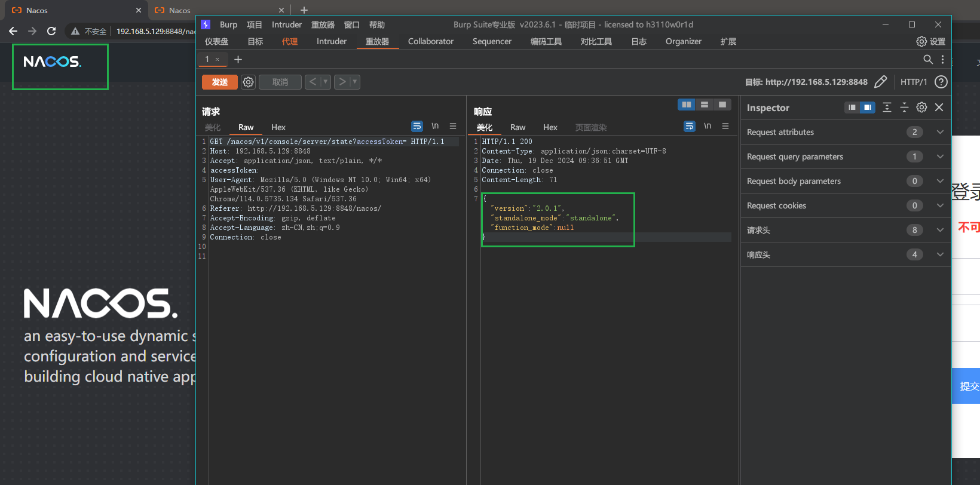Open history dropdown beside back arrow
The height and width of the screenshot is (485, 980).
pos(326,82)
